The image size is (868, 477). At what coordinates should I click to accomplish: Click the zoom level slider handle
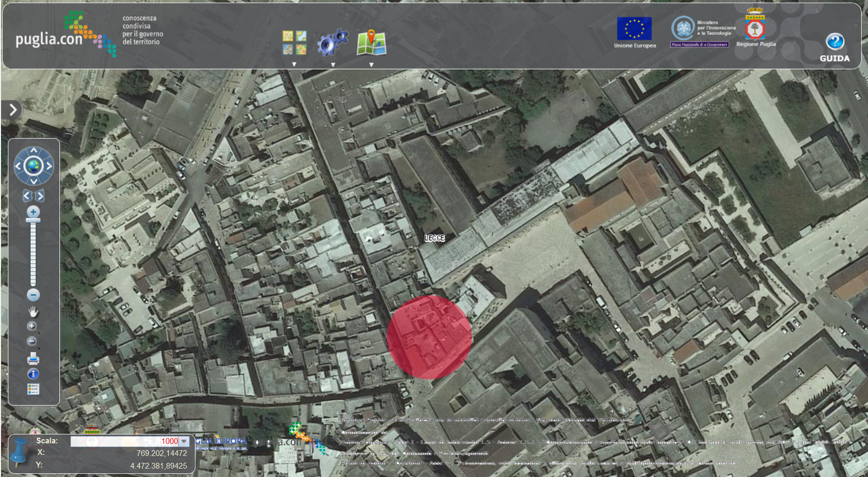click(33, 220)
